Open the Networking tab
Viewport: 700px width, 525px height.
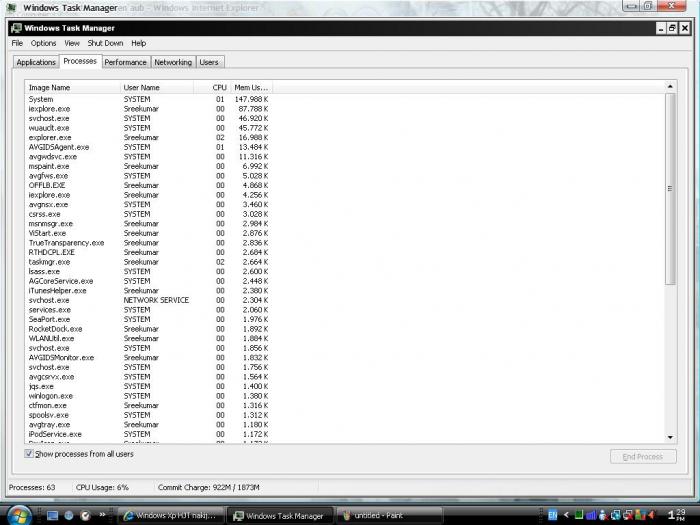click(173, 62)
